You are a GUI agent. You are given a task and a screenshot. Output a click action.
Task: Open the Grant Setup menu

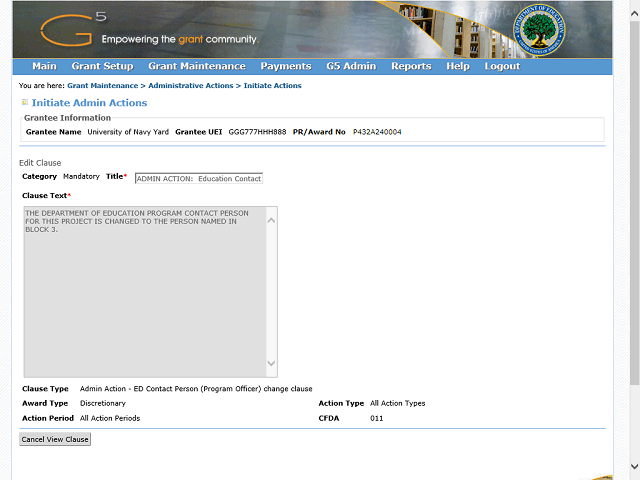click(x=102, y=66)
